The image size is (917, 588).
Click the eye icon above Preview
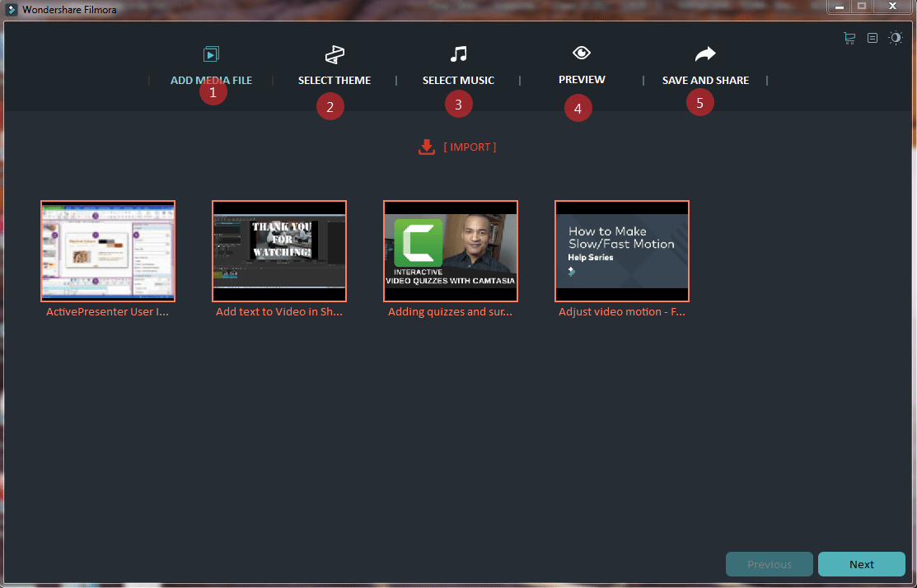point(582,52)
